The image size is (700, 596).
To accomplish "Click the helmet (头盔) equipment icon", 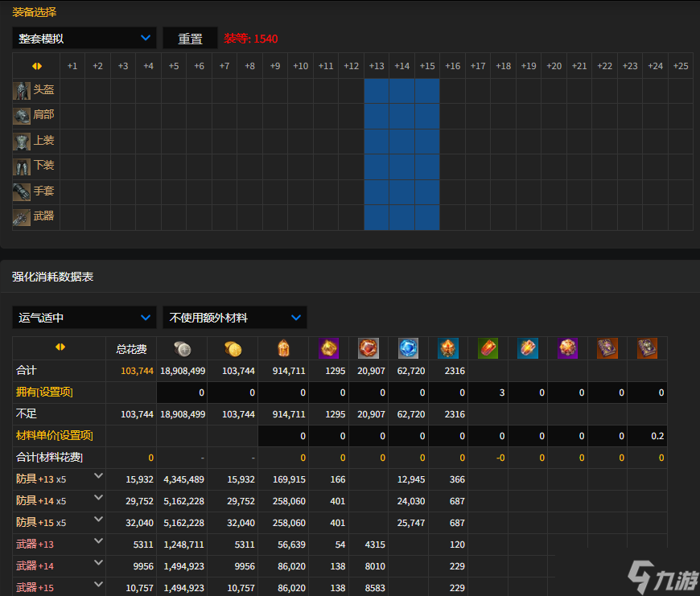I will 22,91.
